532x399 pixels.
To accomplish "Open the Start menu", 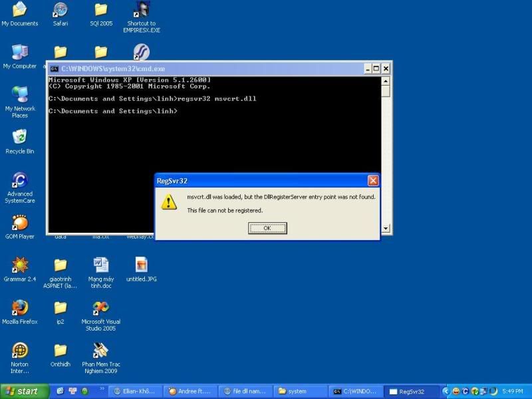I will (25, 391).
